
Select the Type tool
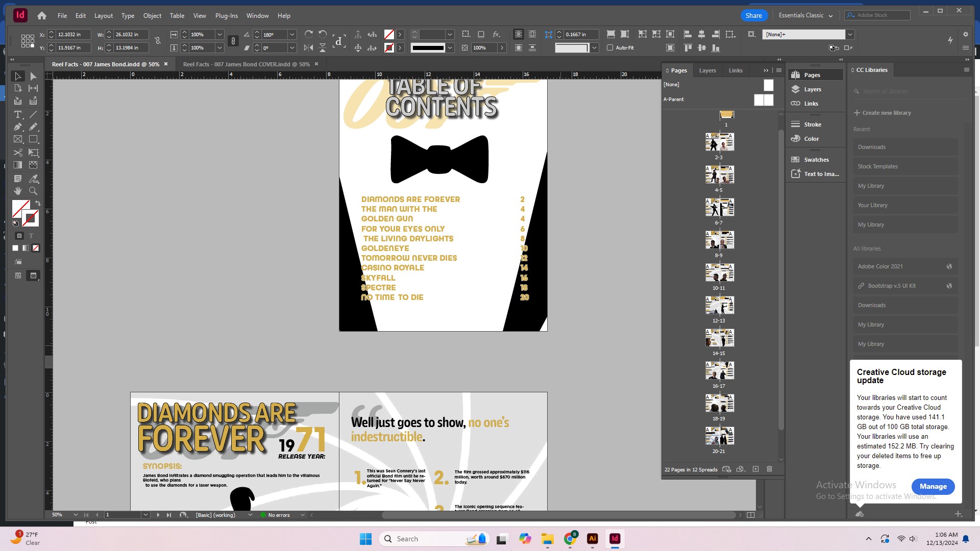coord(18,114)
